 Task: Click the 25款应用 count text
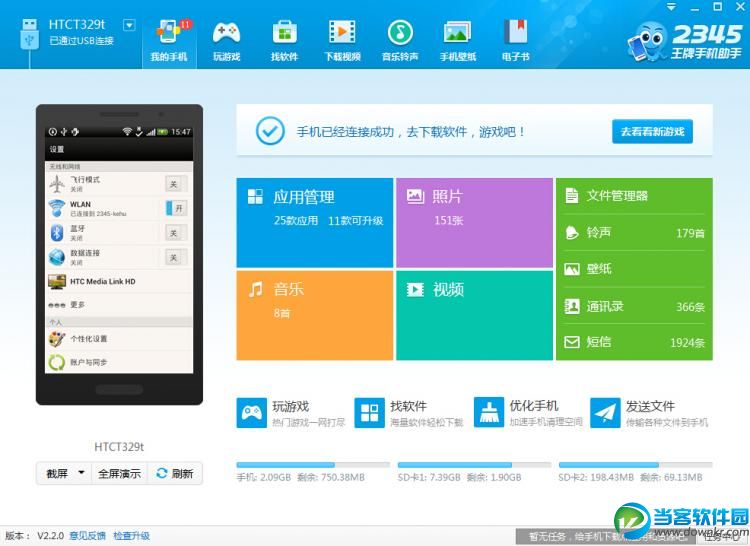[296, 220]
